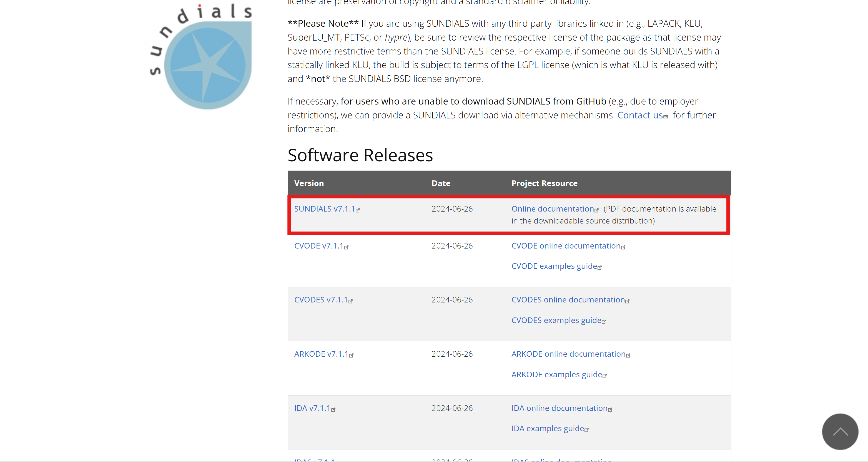Click the Date column header
The width and height of the screenshot is (868, 462).
tap(440, 183)
